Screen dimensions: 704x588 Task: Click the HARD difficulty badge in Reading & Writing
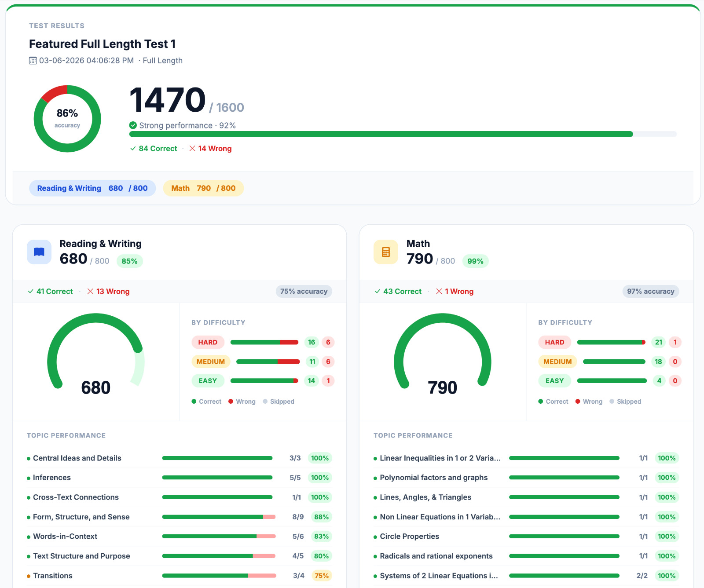(208, 342)
